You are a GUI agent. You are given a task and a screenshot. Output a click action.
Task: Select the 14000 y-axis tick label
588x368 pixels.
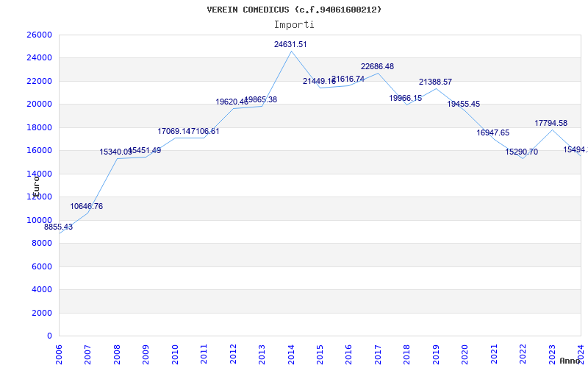coord(39,174)
